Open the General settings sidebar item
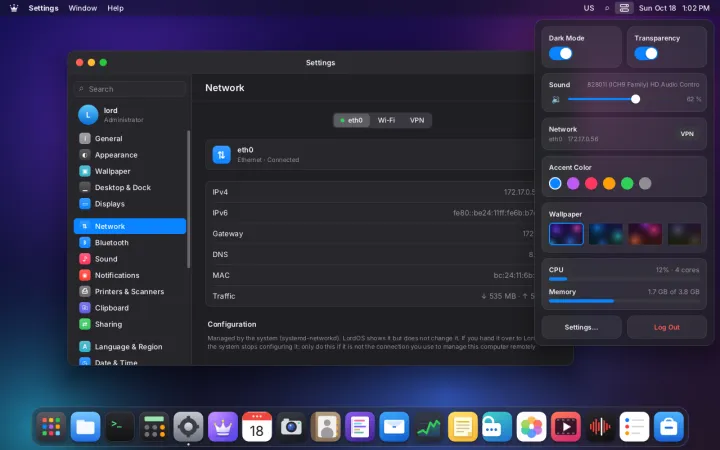Viewport: 720px width, 450px height. [x=130, y=138]
